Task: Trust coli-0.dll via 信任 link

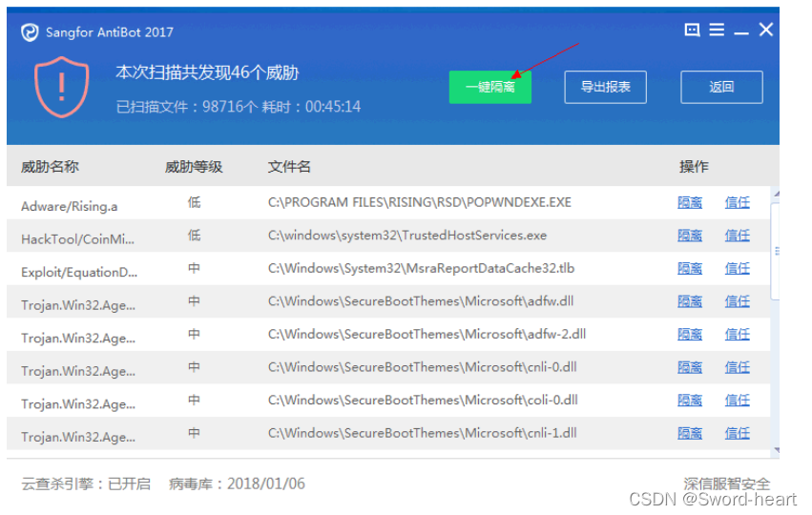Action: 738,401
